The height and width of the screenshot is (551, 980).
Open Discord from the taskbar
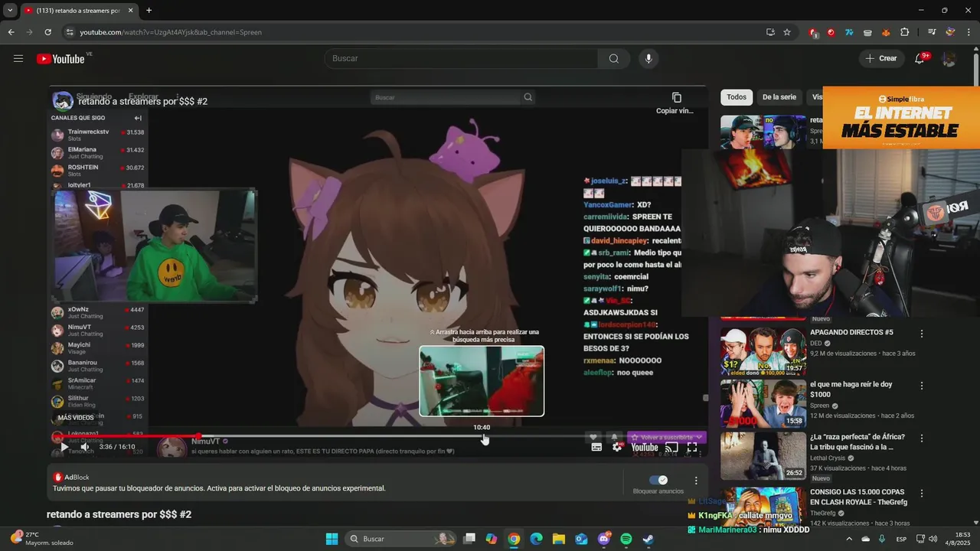(x=604, y=539)
